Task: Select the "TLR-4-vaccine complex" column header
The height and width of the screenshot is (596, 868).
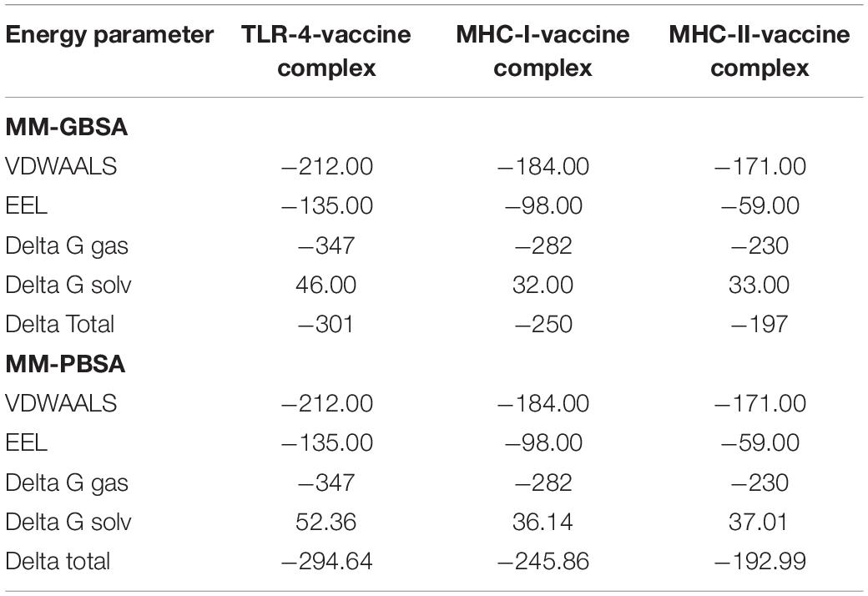Action: click(x=326, y=50)
